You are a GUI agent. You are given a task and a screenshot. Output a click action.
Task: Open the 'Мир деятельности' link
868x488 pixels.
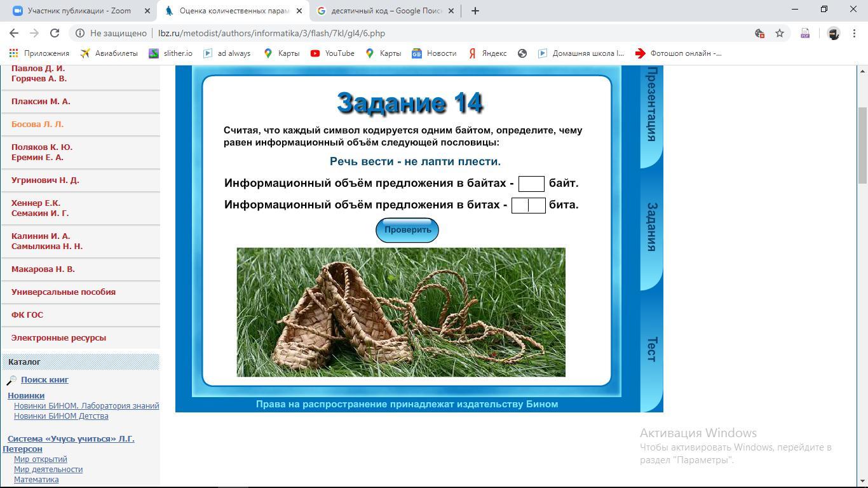[x=48, y=469]
